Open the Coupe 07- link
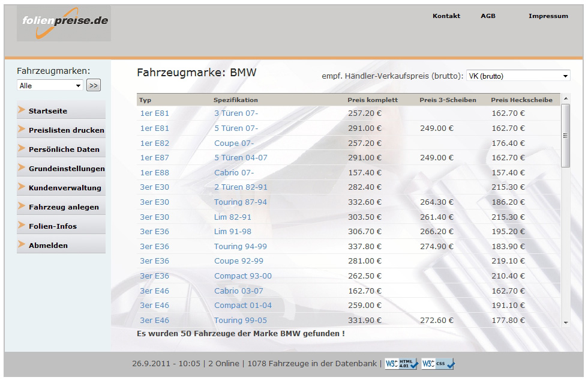 click(x=234, y=143)
